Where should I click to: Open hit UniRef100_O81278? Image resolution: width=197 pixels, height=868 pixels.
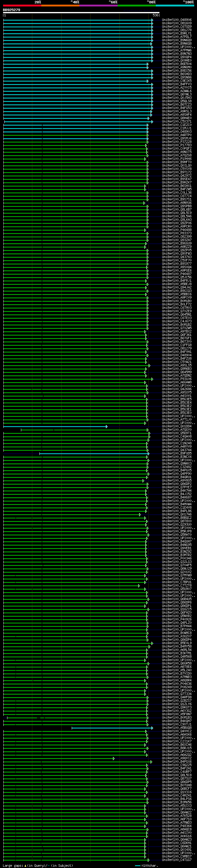click(x=177, y=30)
